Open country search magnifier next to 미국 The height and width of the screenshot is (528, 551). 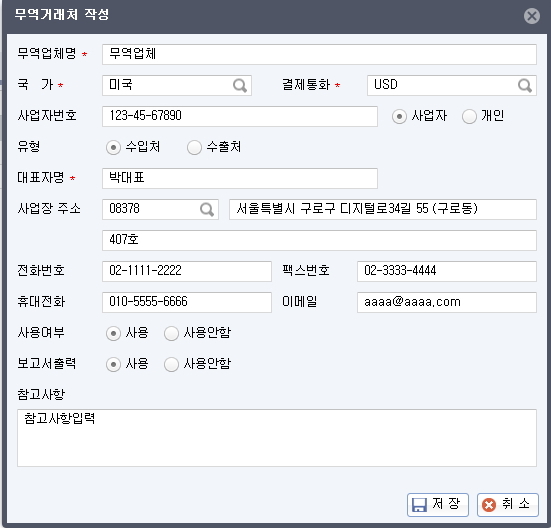click(x=240, y=85)
